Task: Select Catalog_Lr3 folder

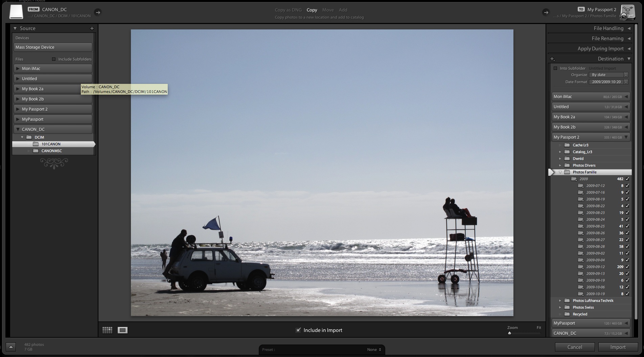Action: point(582,152)
